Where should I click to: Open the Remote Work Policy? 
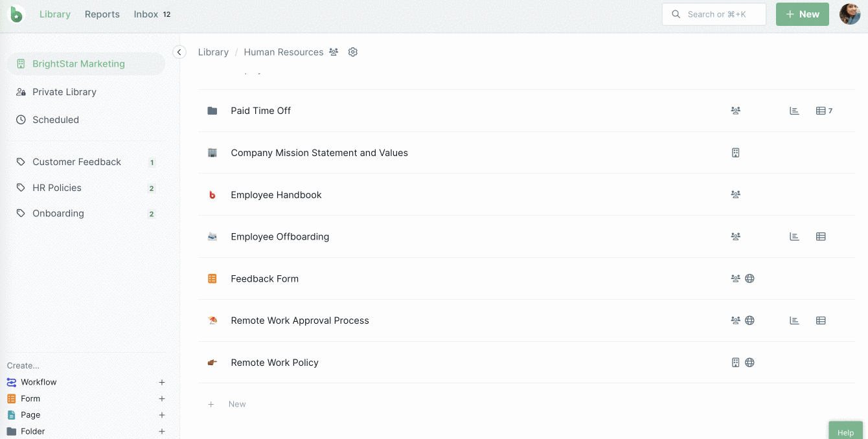[275, 363]
